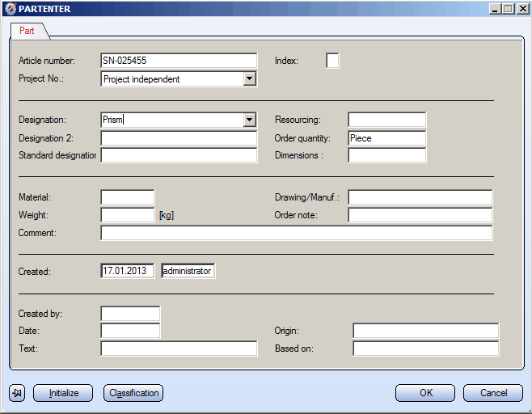Focus the Drawing/Manuf. field
The height and width of the screenshot is (414, 532).
pyautogui.click(x=420, y=197)
